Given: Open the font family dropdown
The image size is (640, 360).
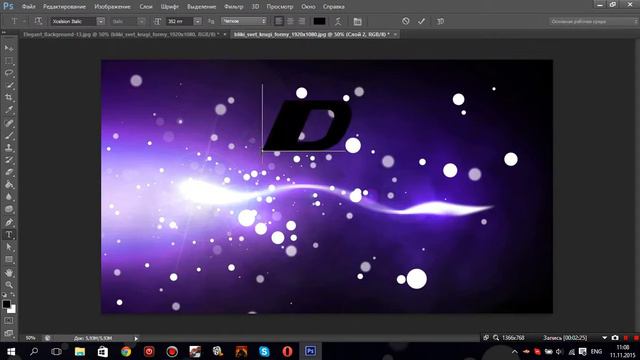Looking at the screenshot, I should click(100, 21).
